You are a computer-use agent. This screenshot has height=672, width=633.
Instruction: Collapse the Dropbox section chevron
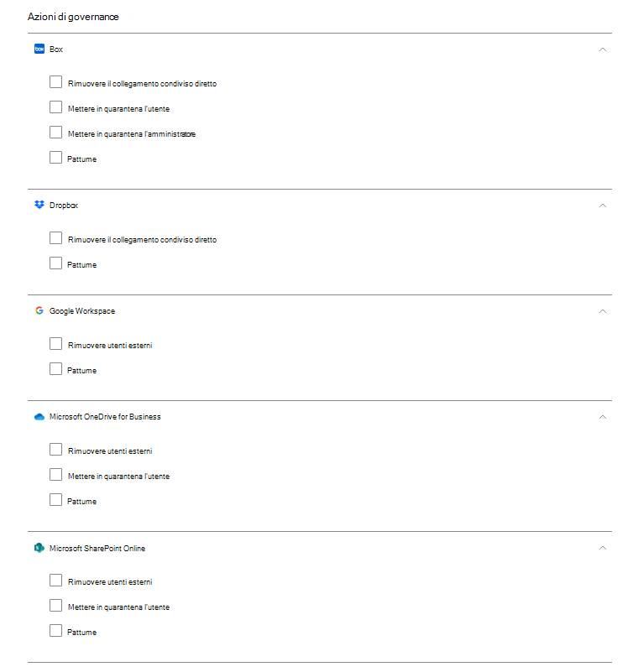click(603, 206)
